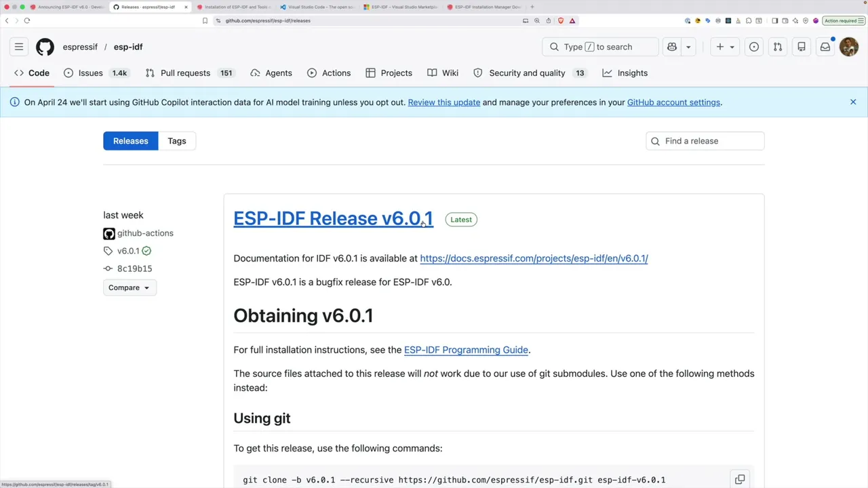Click the Find a release field
The width and height of the screenshot is (868, 488).
click(705, 141)
